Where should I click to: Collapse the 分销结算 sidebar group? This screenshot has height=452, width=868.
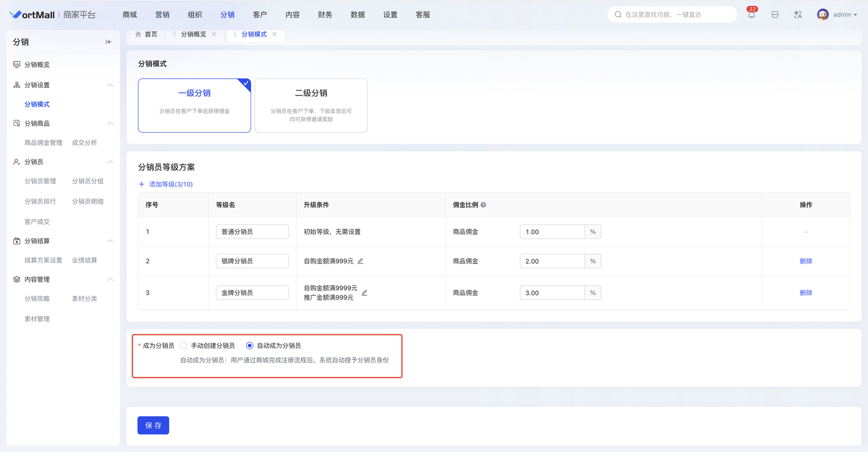(110, 241)
